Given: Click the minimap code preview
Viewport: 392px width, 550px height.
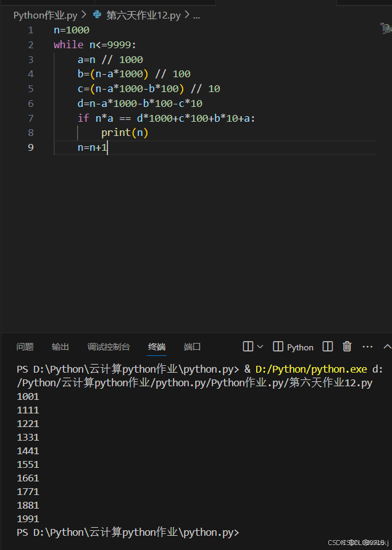Looking at the screenshot, I should pos(386,28).
